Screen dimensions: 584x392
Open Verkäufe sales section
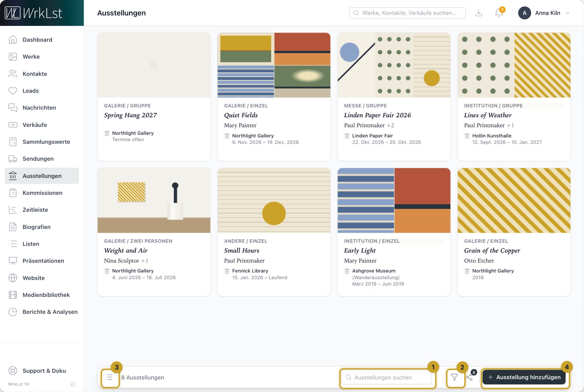[42, 125]
